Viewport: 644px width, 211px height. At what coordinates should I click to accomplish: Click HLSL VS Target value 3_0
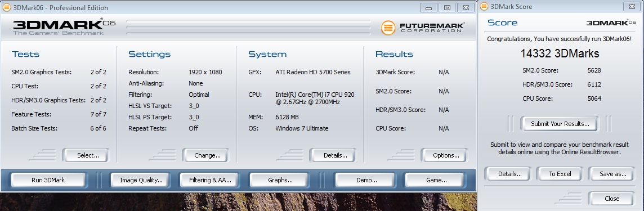coord(194,106)
